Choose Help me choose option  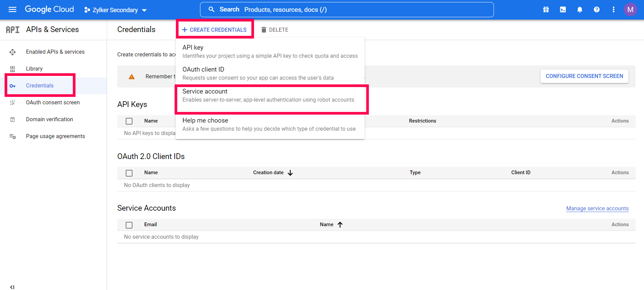point(270,124)
